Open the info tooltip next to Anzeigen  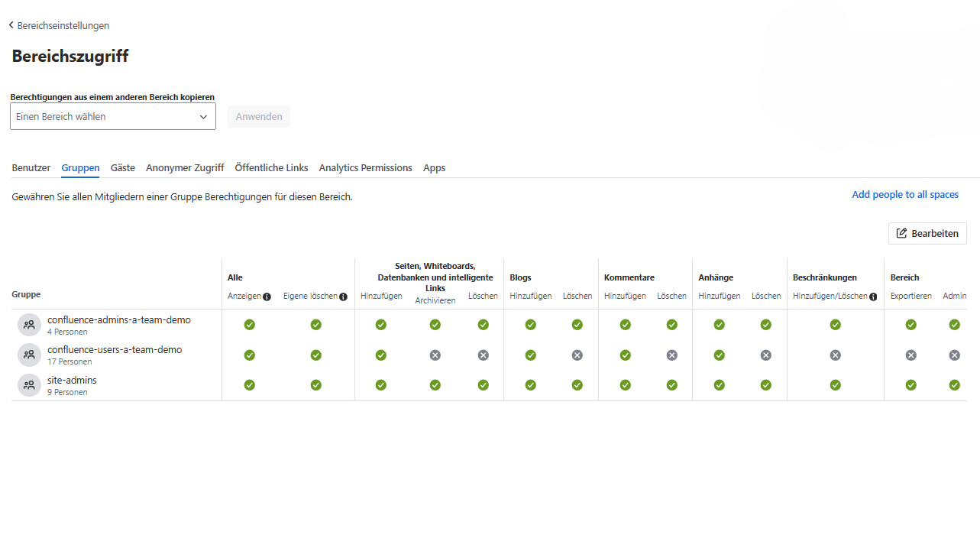(266, 296)
